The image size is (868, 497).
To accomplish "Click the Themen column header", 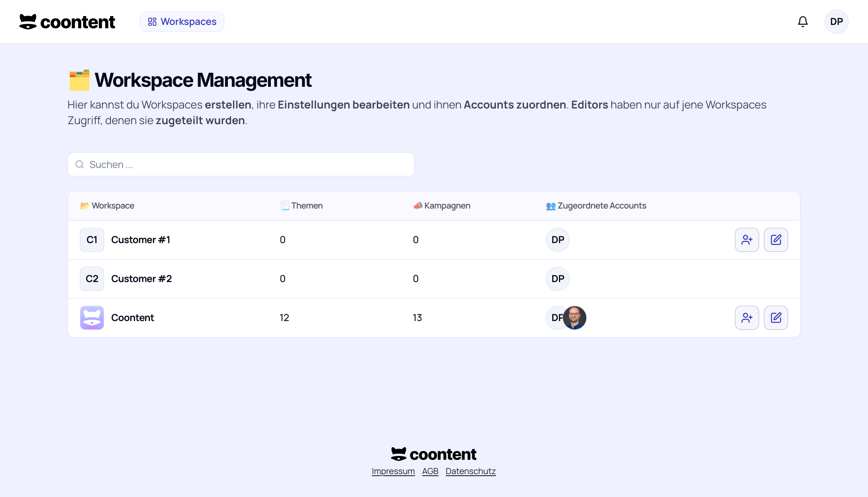I will pyautogui.click(x=301, y=206).
